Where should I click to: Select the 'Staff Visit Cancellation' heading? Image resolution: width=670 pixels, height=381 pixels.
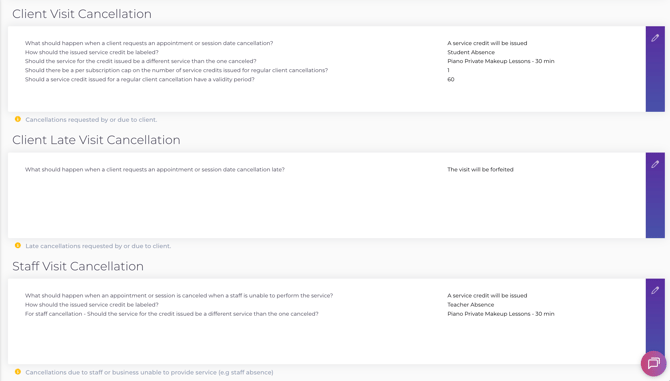pyautogui.click(x=78, y=266)
